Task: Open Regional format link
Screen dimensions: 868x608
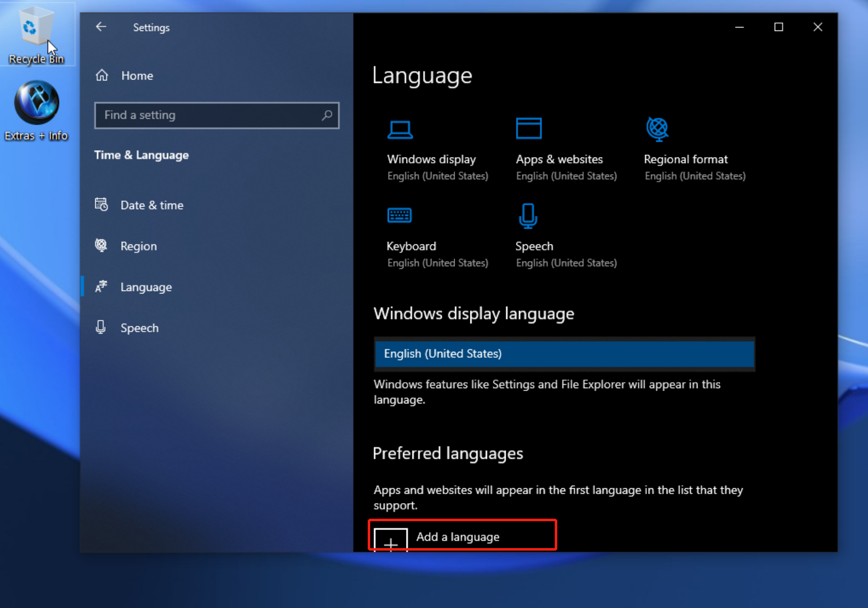Action: tap(686, 159)
